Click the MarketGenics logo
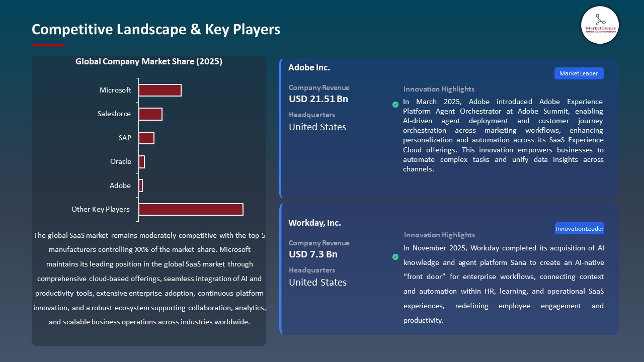 coord(600,25)
